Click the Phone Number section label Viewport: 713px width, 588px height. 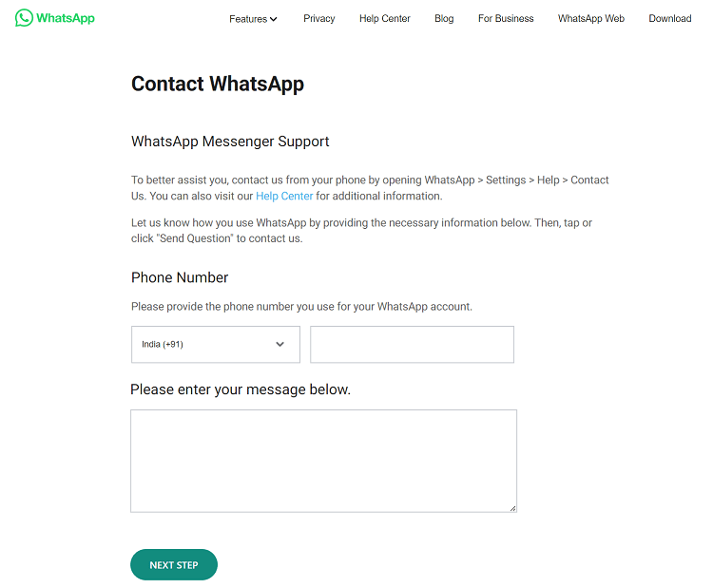(180, 278)
